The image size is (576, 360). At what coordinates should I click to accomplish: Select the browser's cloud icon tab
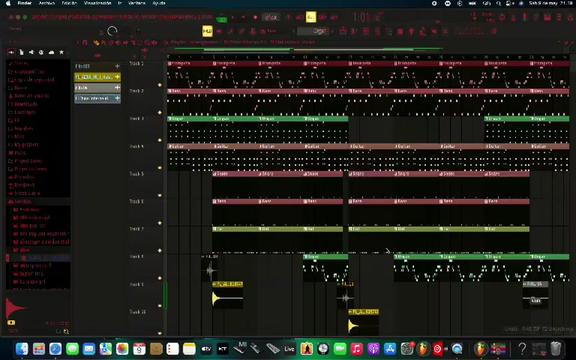(x=51, y=53)
